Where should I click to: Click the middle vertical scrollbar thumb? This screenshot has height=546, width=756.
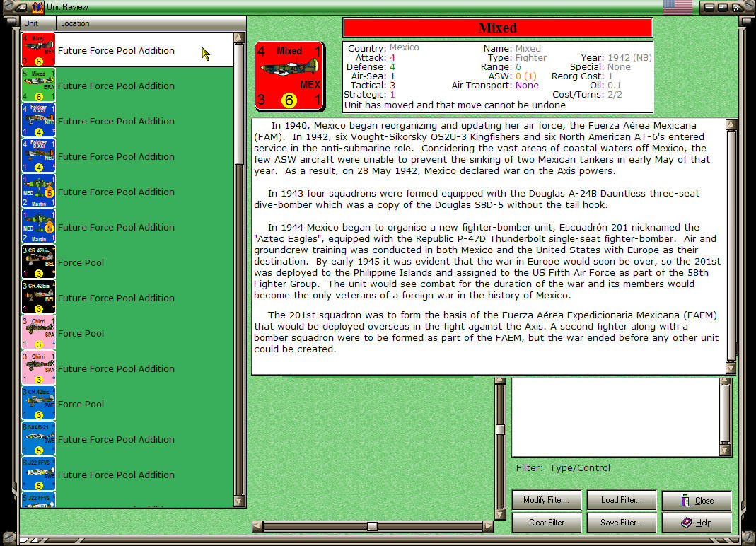coord(501,429)
